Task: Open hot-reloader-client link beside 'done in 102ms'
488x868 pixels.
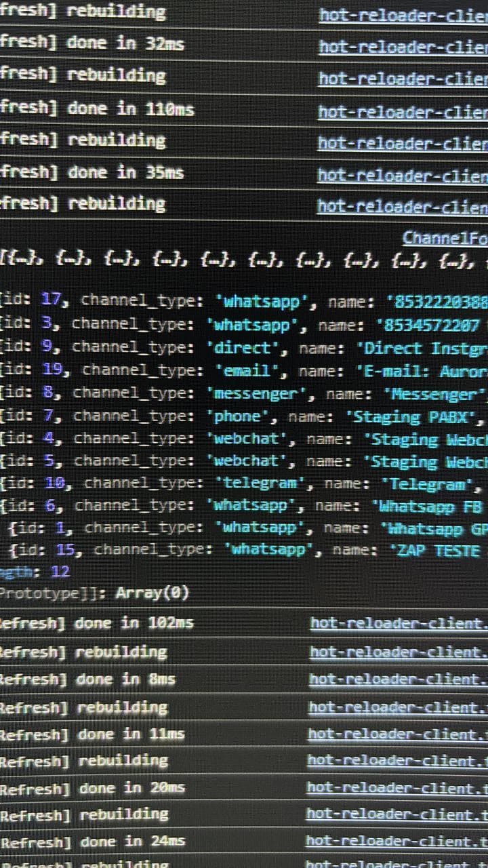Action: pyautogui.click(x=399, y=623)
